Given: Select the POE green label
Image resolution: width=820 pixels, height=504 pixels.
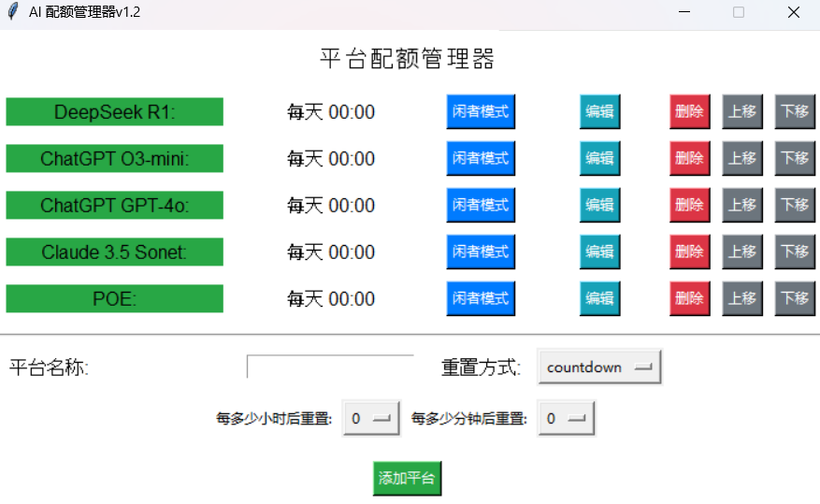Looking at the screenshot, I should tap(114, 298).
